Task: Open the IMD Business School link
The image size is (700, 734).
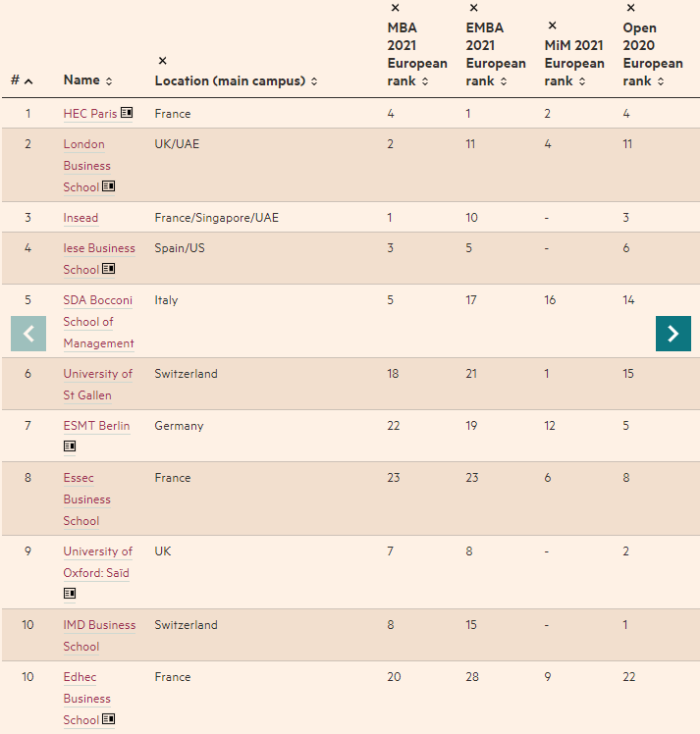Action: click(99, 636)
